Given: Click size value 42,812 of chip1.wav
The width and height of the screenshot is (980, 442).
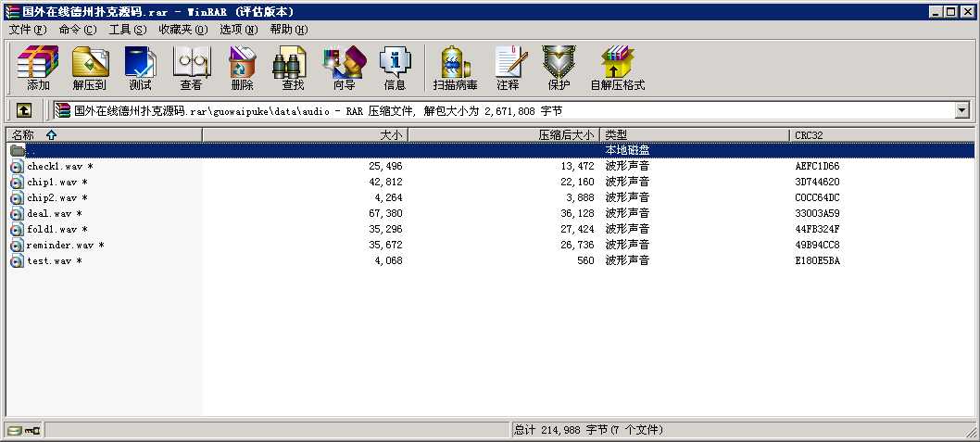Looking at the screenshot, I should tap(385, 182).
